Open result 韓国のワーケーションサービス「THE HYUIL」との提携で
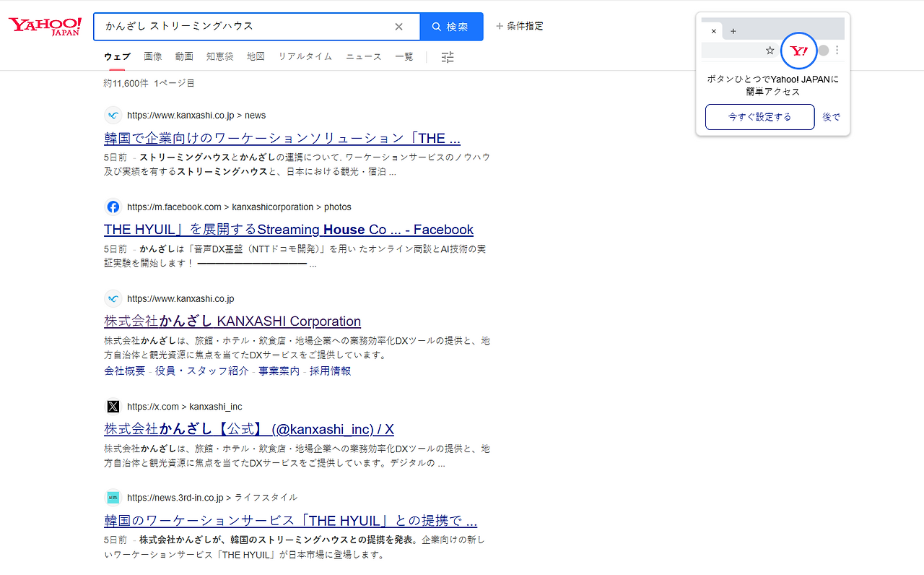924x575 pixels. tap(291, 521)
